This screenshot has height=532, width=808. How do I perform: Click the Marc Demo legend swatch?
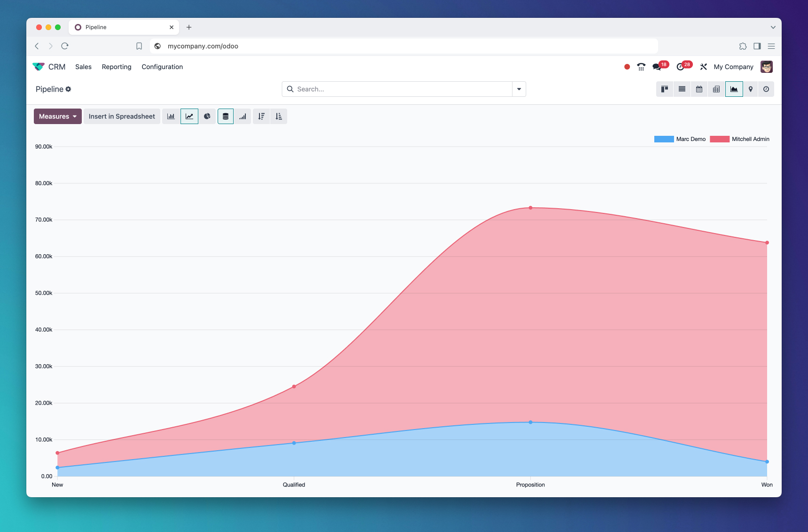[x=664, y=139]
